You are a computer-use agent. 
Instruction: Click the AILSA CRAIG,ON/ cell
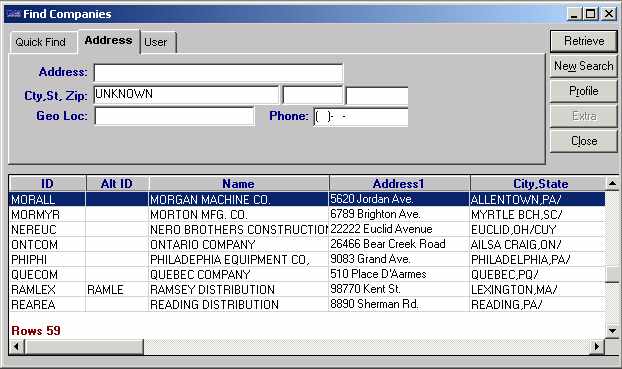coord(538,244)
